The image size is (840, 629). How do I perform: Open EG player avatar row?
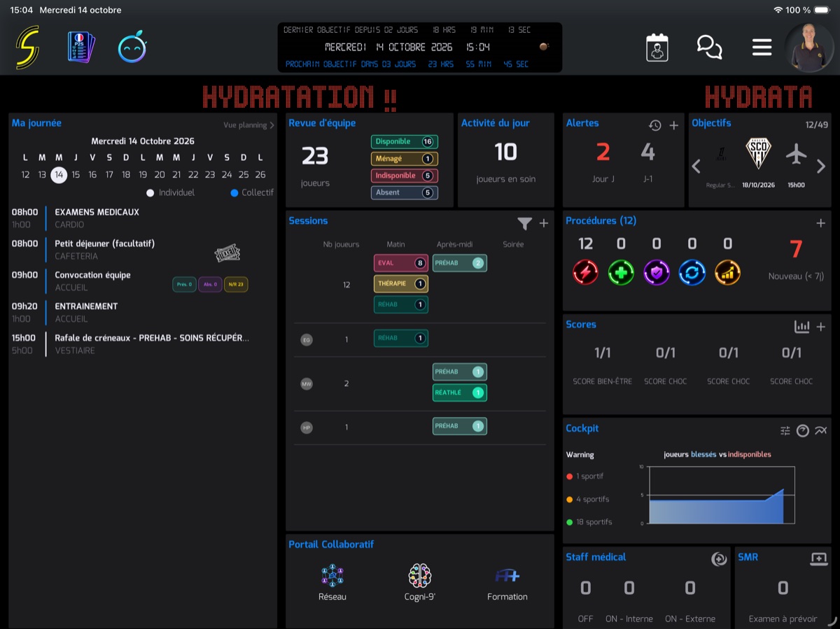tap(307, 340)
